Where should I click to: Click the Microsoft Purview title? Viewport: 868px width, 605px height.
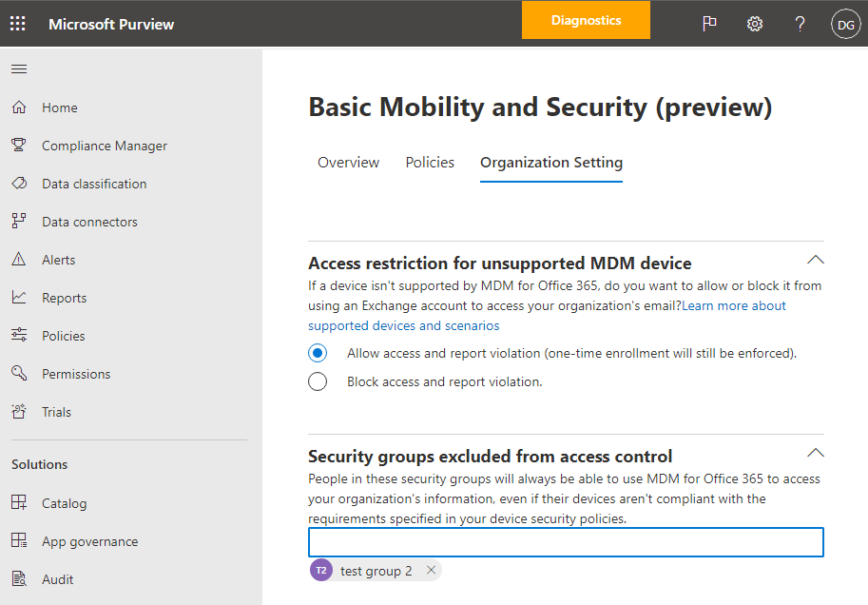pos(111,25)
